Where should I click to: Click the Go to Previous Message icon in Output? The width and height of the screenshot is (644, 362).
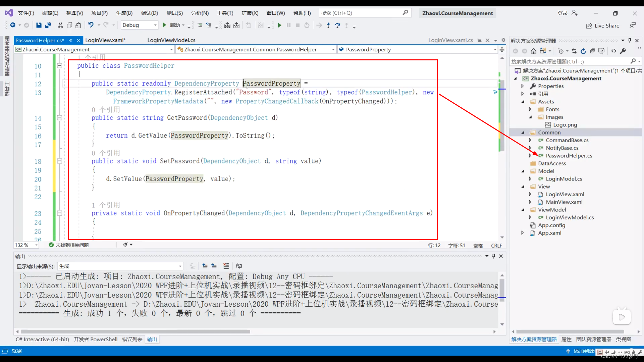coord(205,266)
